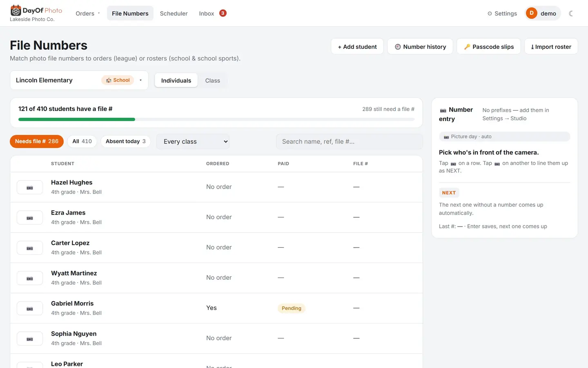Tap camera icon on Sophia Nguyen row

[30, 339]
